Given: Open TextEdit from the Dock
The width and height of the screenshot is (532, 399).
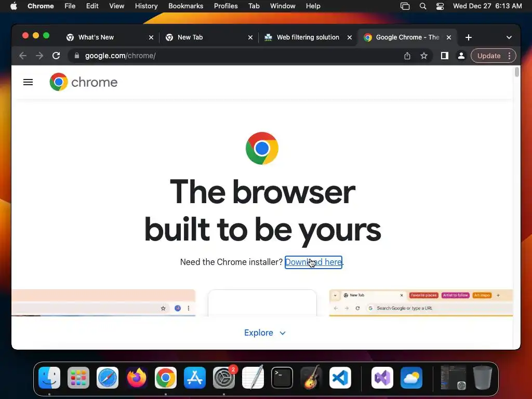Looking at the screenshot, I should tap(253, 377).
